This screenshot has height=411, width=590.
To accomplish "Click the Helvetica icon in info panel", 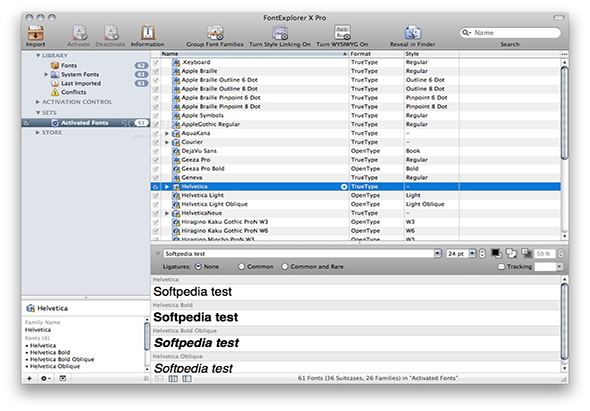I will pos(30,308).
